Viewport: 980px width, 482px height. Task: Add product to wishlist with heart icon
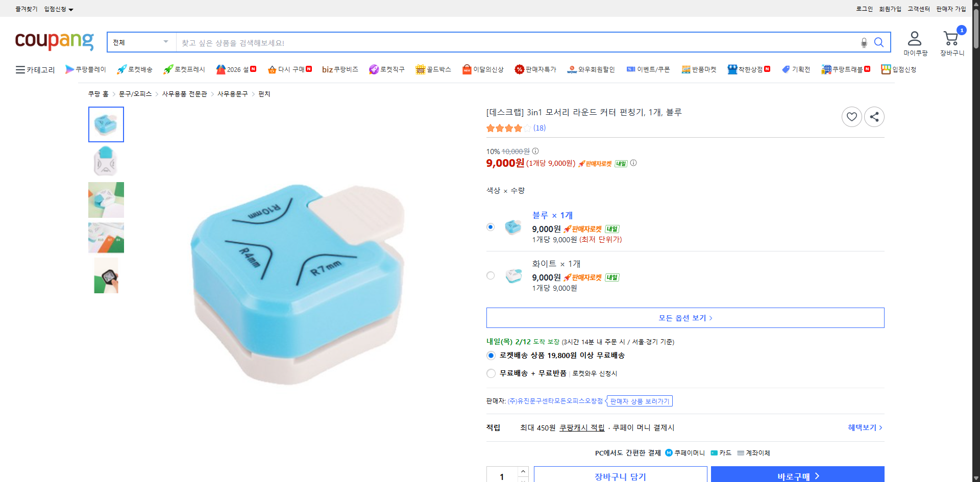pos(851,116)
